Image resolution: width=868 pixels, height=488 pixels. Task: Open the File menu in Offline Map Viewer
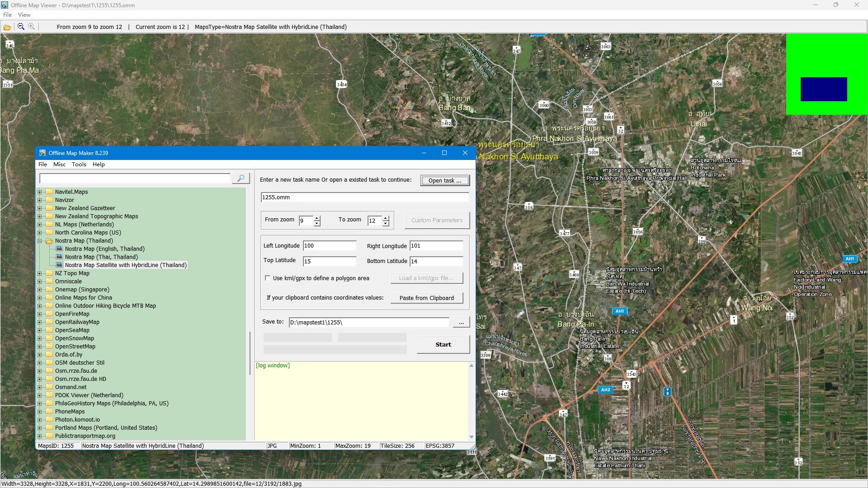click(8, 15)
